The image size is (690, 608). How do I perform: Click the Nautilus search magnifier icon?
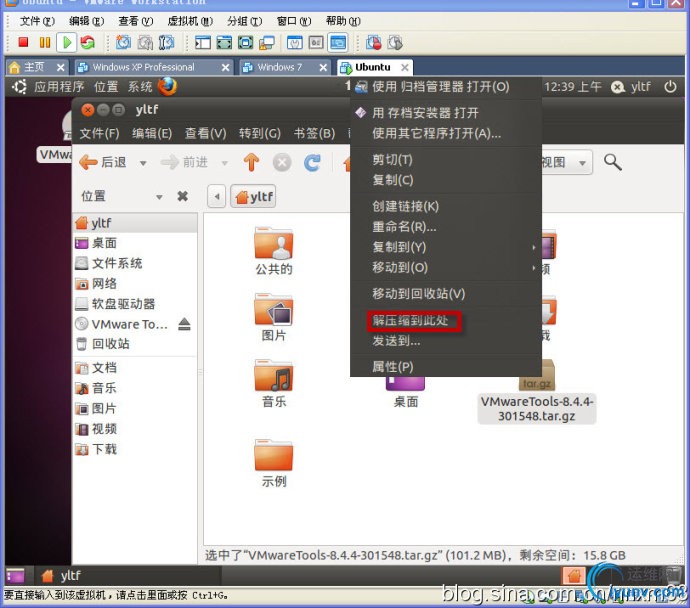[x=613, y=162]
